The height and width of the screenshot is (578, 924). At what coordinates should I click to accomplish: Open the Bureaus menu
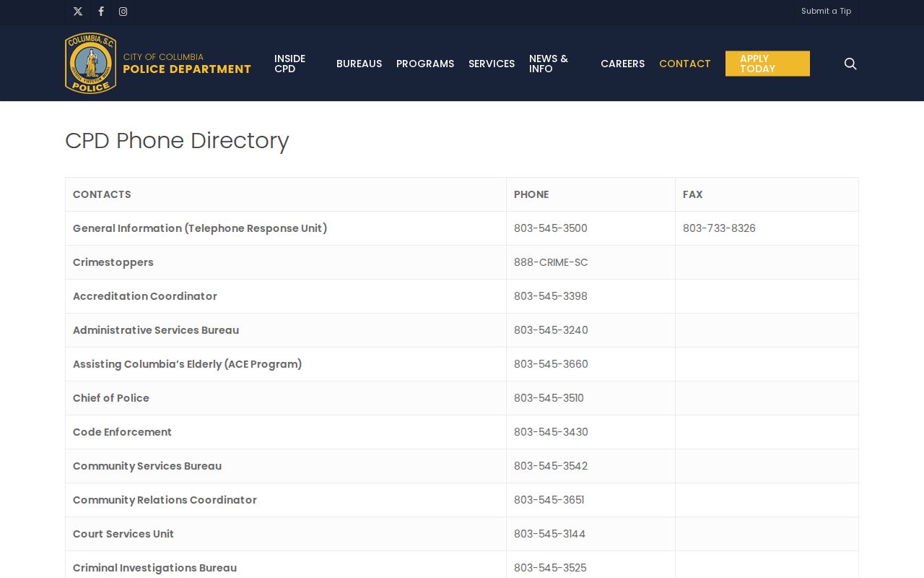tap(359, 64)
